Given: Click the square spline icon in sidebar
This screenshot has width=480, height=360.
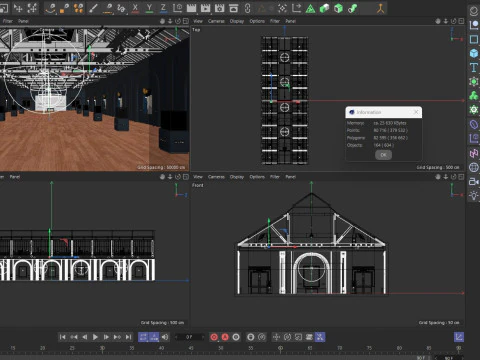Looking at the screenshot, I should pos(474,39).
